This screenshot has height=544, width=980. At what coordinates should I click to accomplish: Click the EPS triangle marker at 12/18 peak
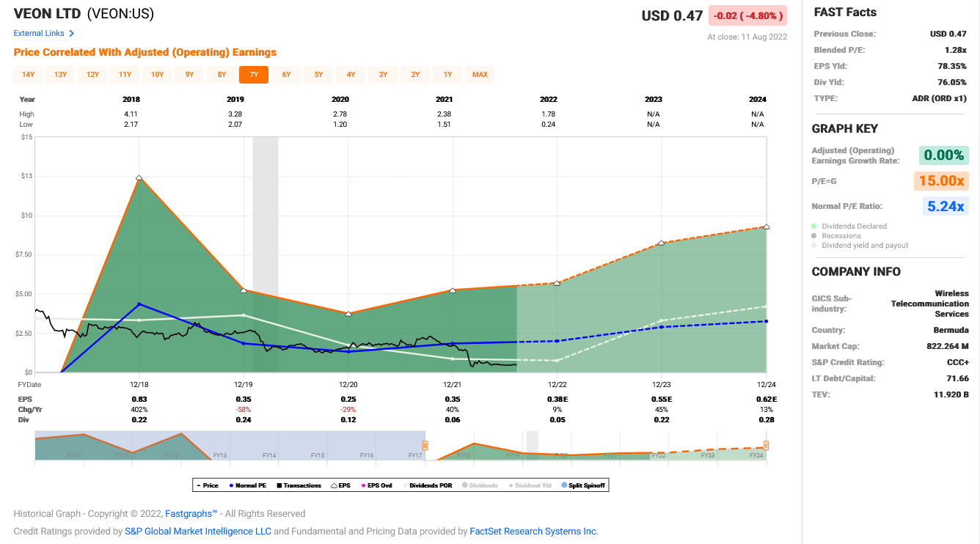(139, 177)
